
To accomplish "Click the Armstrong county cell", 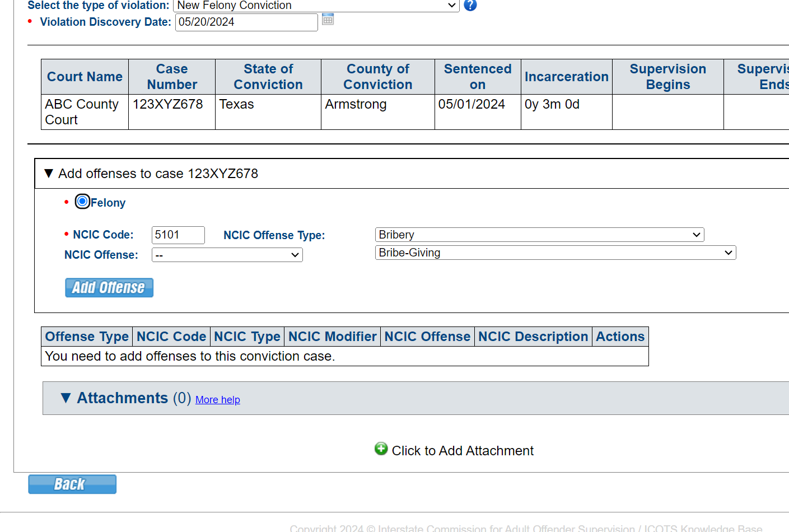I will coord(378,112).
